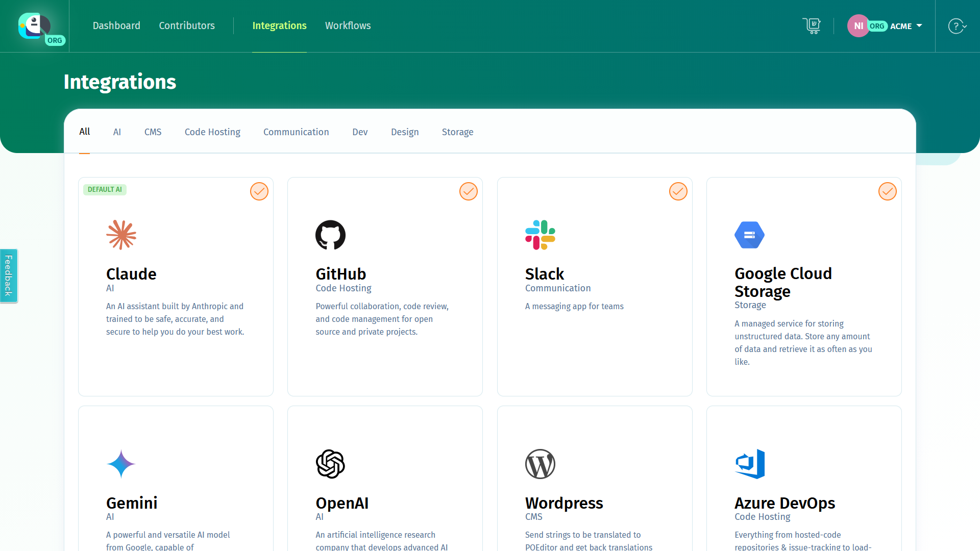Click the Azure DevOps logo

749,464
